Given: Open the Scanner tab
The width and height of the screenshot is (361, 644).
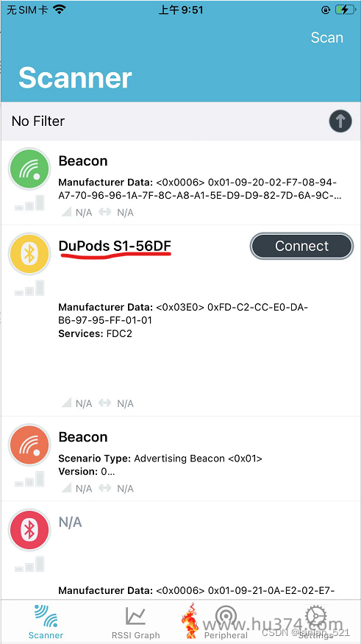Looking at the screenshot, I should (46, 622).
